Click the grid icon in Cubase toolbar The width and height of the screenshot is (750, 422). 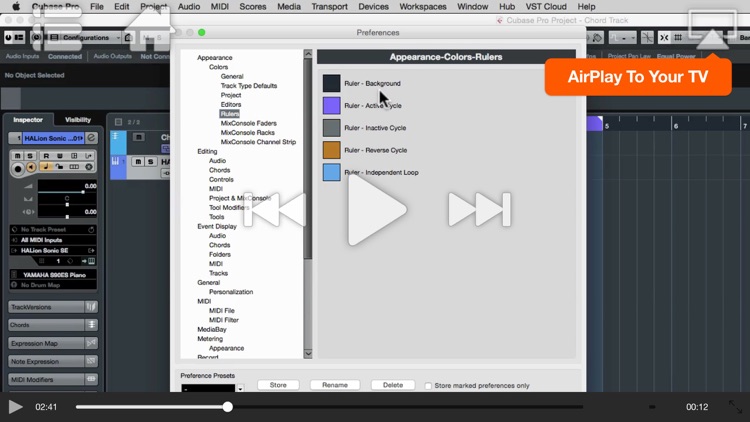point(678,37)
